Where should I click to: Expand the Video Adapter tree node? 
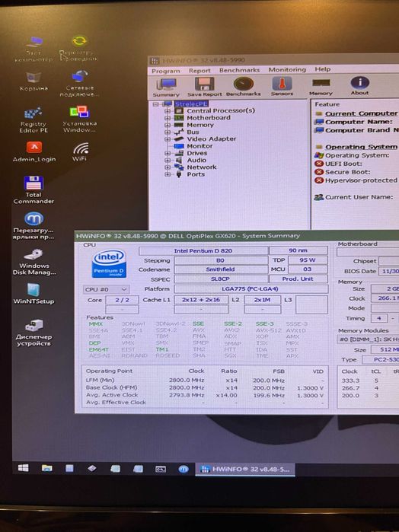pos(168,139)
